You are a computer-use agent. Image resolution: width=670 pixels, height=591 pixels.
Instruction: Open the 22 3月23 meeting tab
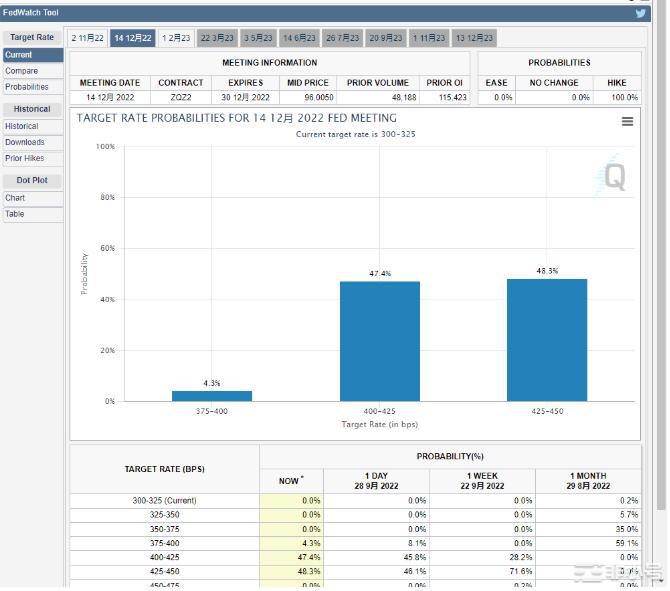click(217, 38)
